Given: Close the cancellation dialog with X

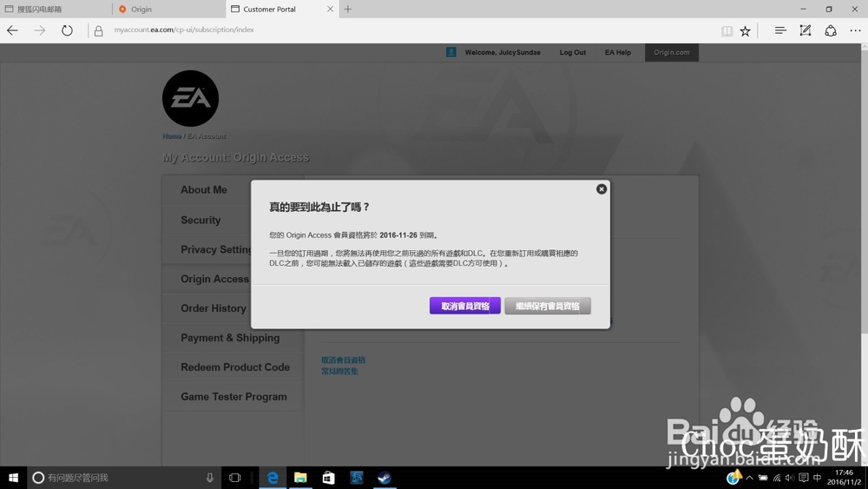Looking at the screenshot, I should [x=602, y=188].
